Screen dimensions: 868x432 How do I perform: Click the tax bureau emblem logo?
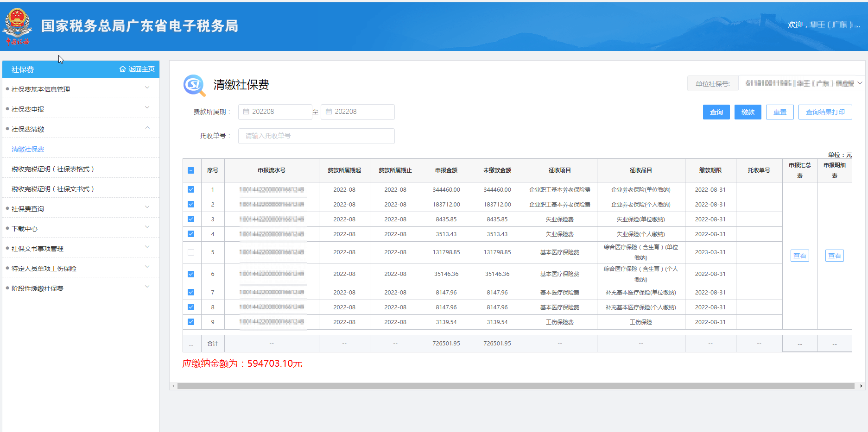(18, 25)
